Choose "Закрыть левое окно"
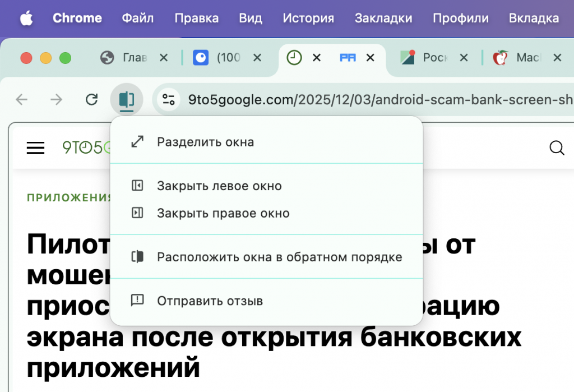The width and height of the screenshot is (574, 392). coord(217,186)
